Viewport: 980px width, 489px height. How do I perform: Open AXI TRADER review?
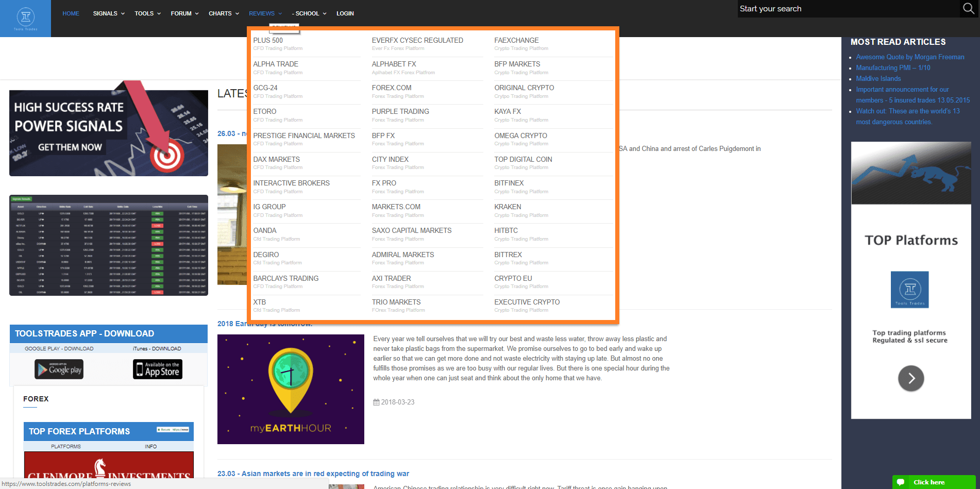point(392,278)
